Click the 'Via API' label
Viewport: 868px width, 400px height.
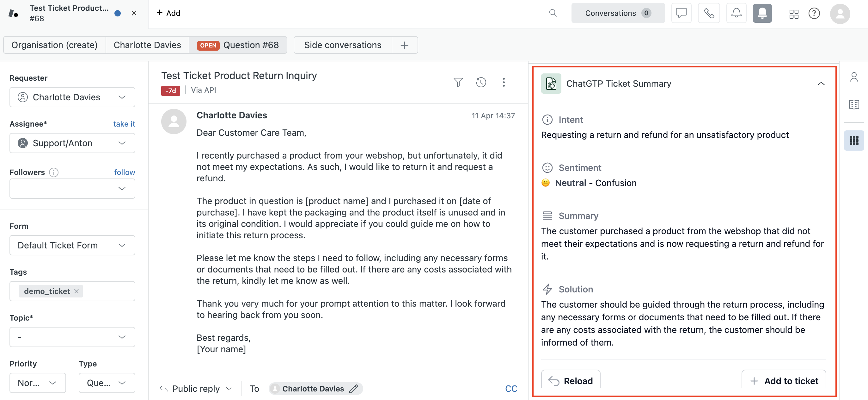pyautogui.click(x=204, y=90)
